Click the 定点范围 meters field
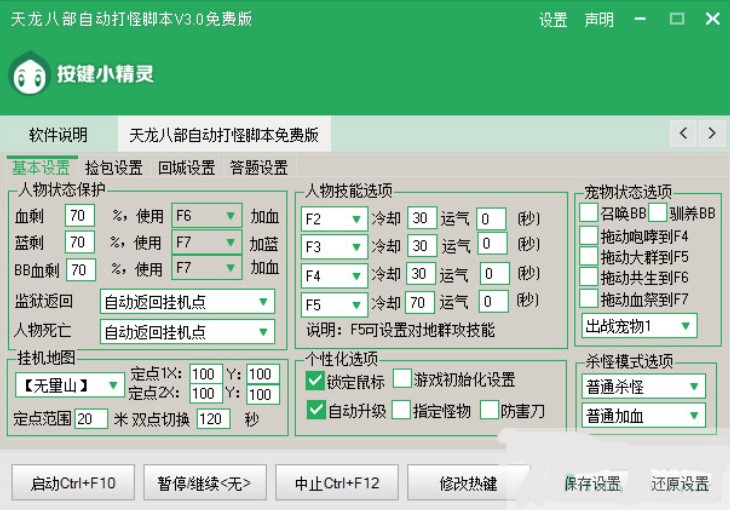730x510 pixels. (x=91, y=419)
